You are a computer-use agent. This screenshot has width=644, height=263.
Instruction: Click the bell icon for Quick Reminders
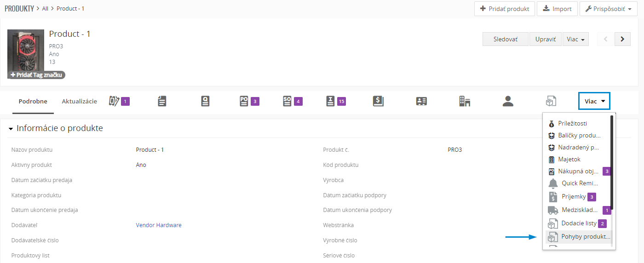[553, 183]
